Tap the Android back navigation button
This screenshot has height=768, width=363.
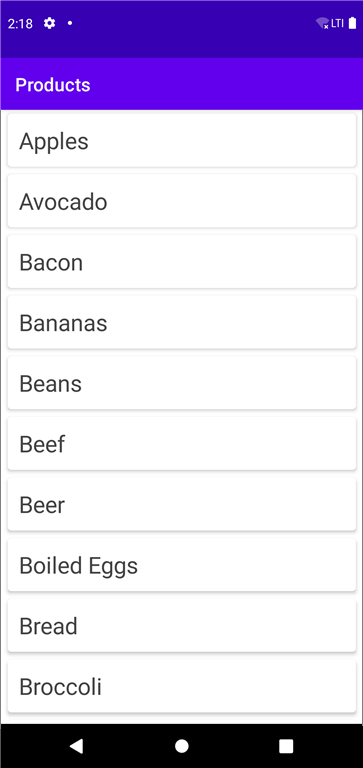76,745
